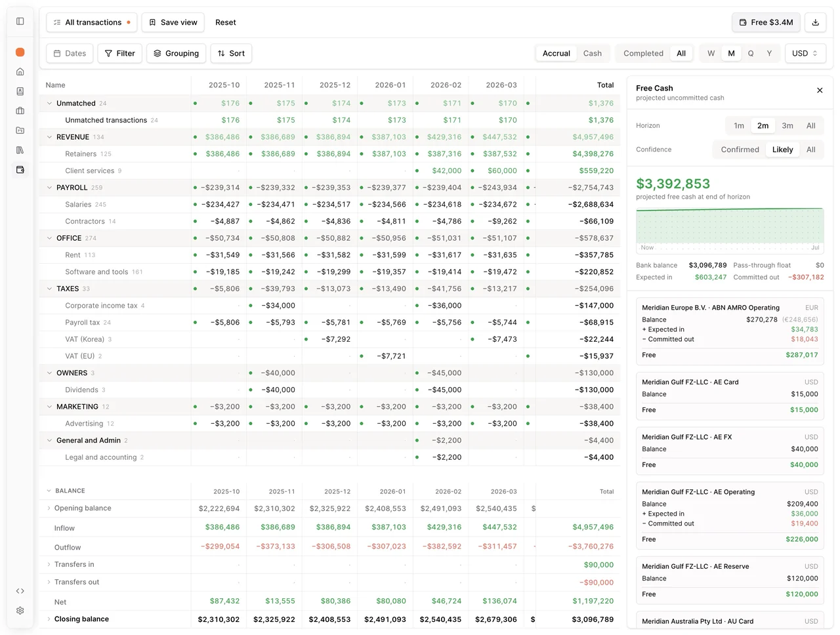Open the USD currency dropdown
840x635 pixels.
pyautogui.click(x=805, y=53)
